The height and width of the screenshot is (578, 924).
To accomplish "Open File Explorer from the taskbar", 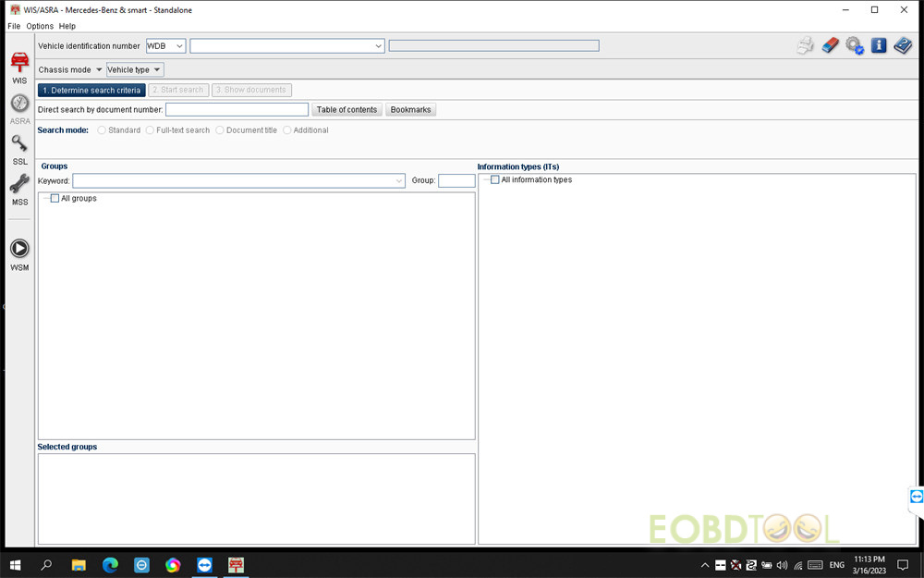I will click(x=79, y=565).
